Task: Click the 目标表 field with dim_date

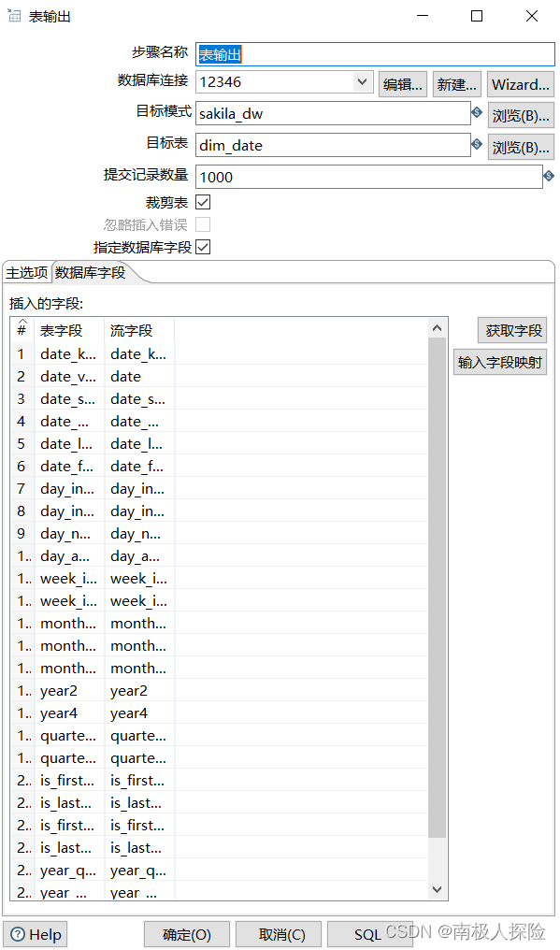Action: (333, 145)
